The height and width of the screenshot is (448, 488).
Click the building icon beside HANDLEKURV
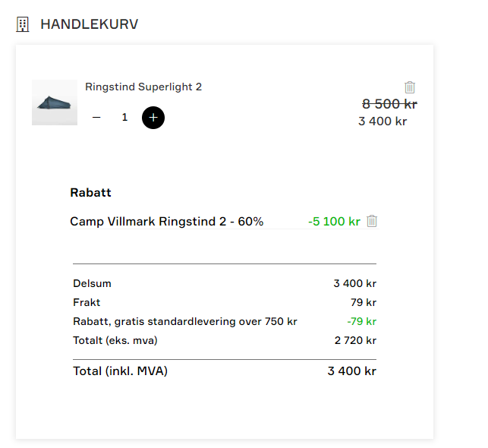[x=23, y=24]
